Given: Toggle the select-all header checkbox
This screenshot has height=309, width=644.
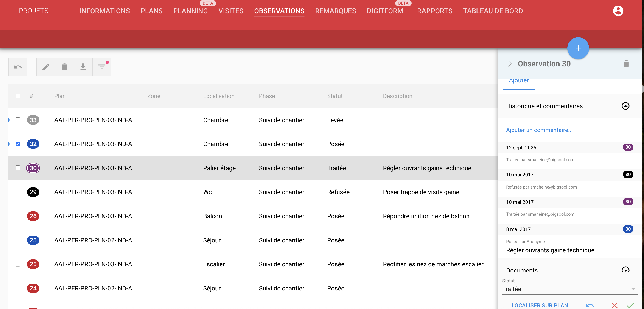Looking at the screenshot, I should tap(18, 96).
